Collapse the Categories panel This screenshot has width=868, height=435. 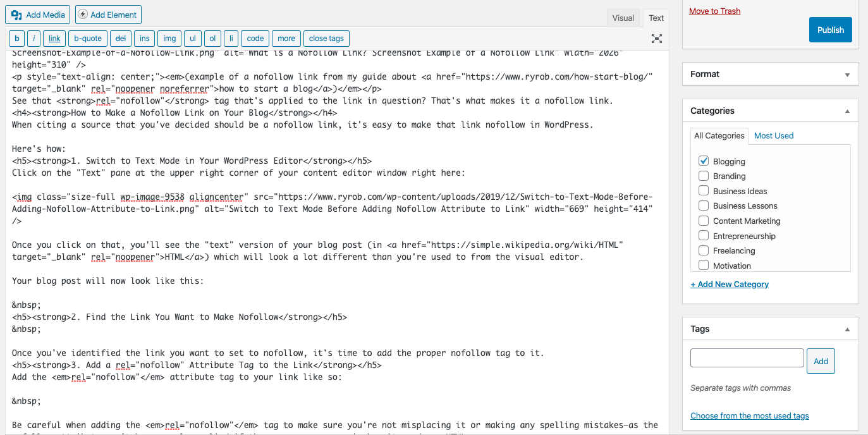[847, 110]
